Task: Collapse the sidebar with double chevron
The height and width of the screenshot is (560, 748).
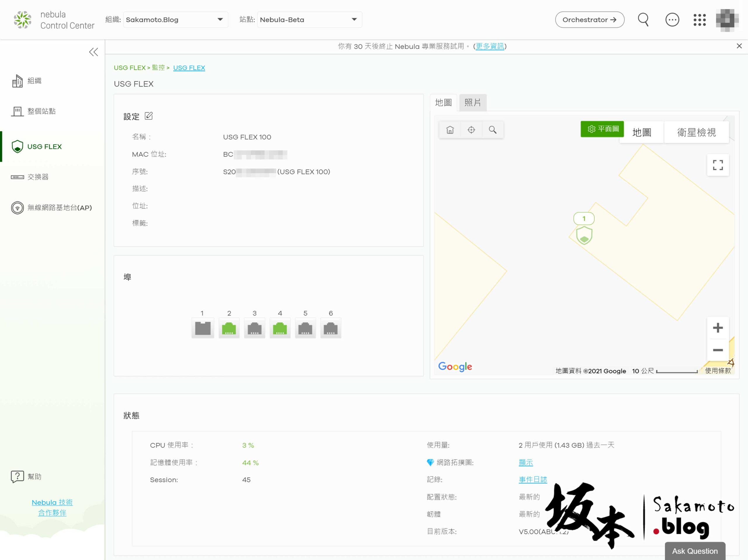Action: coord(93,52)
